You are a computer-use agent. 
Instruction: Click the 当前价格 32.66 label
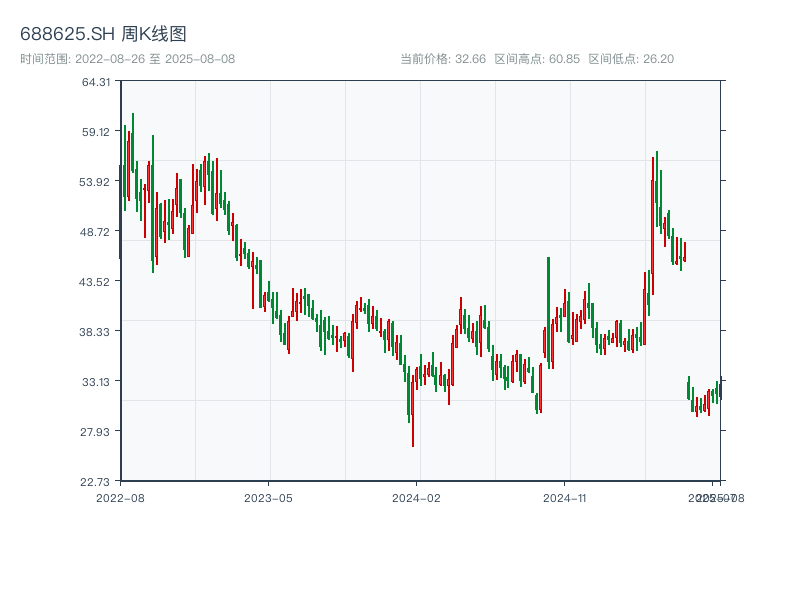coord(443,59)
